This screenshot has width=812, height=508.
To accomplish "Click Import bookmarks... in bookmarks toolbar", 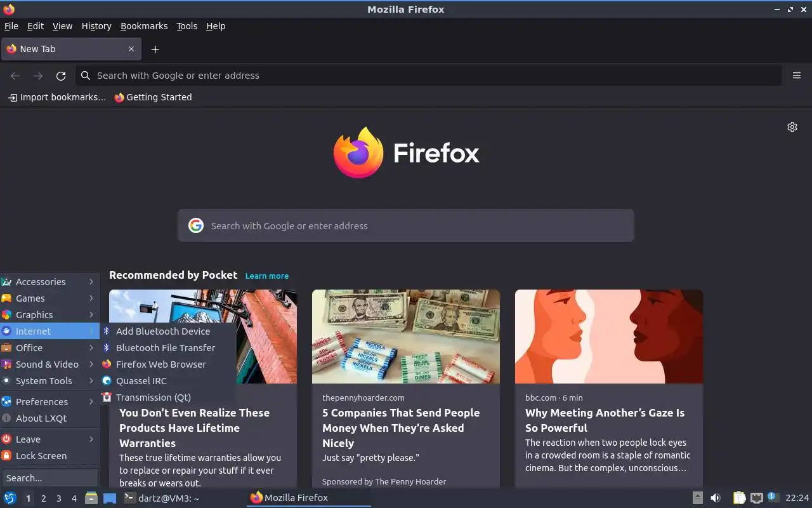I will (x=57, y=97).
